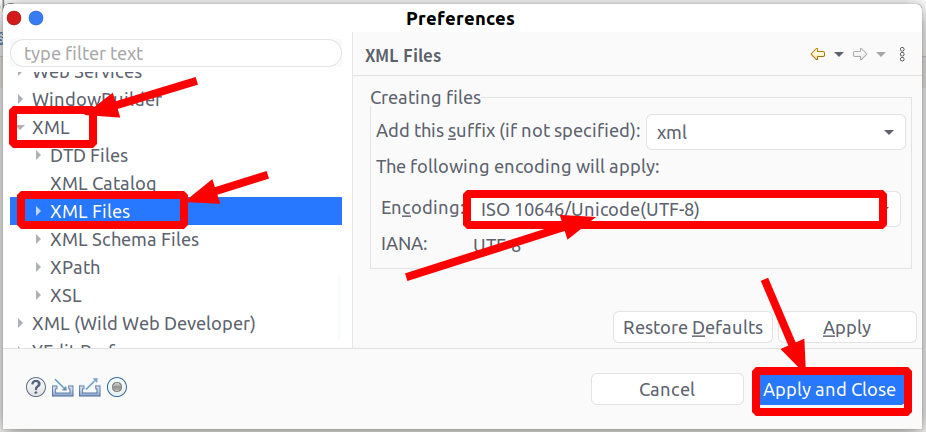Select the XSL preferences entry
Screen dimensions: 926x432
(66, 296)
